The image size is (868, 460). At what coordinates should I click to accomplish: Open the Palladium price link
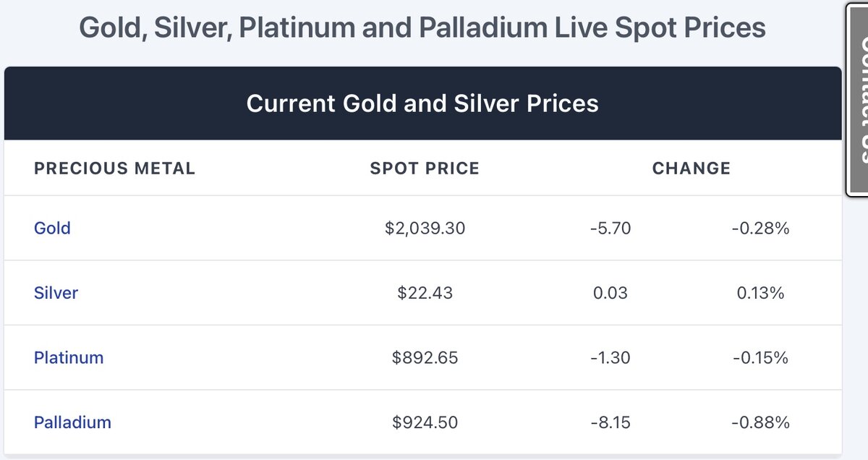click(x=72, y=422)
